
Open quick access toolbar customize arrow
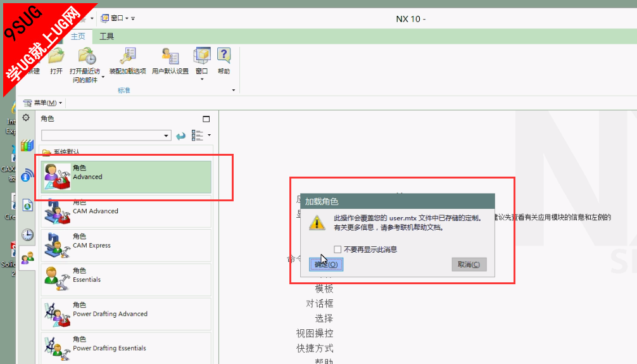pyautogui.click(x=133, y=19)
